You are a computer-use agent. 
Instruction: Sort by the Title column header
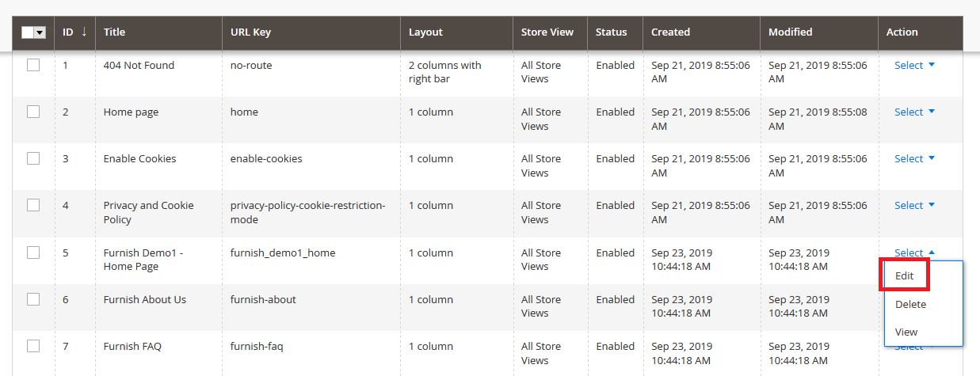tap(158, 32)
